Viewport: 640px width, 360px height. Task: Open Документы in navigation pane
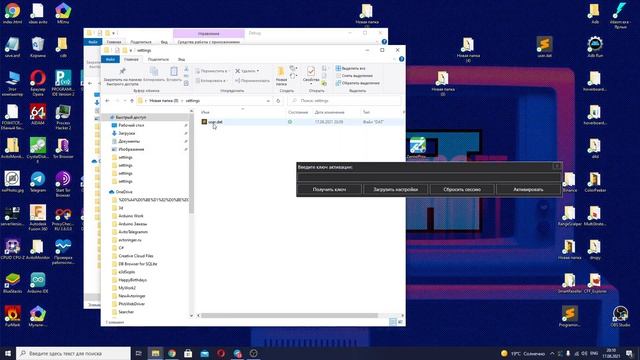tap(129, 141)
